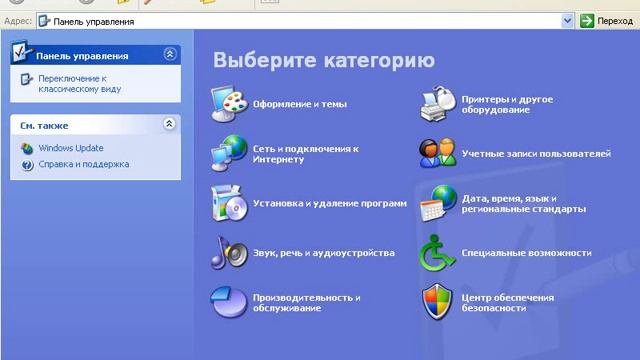The height and width of the screenshot is (360, 640).
Task: Open the Performance and Maintenance pie icon
Action: pyautogui.click(x=229, y=302)
